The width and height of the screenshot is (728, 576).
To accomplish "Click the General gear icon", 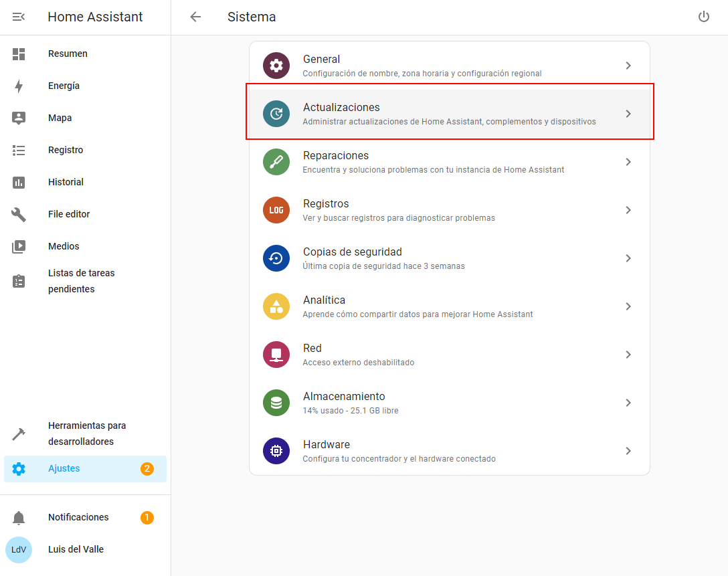I will point(276,66).
